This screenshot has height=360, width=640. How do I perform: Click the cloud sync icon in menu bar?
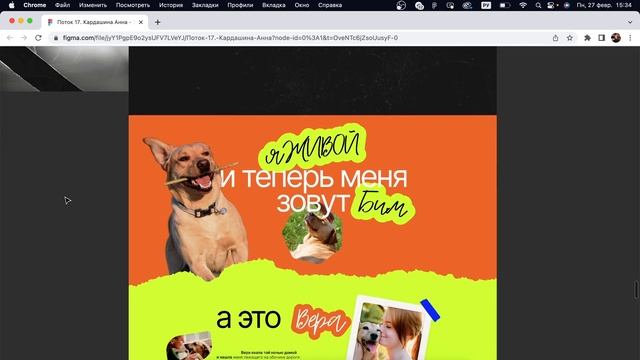click(x=419, y=5)
